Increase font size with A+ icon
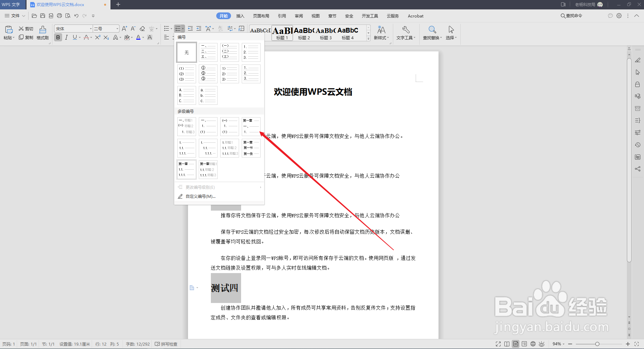Viewport: 644px width, 349px height. click(x=125, y=29)
